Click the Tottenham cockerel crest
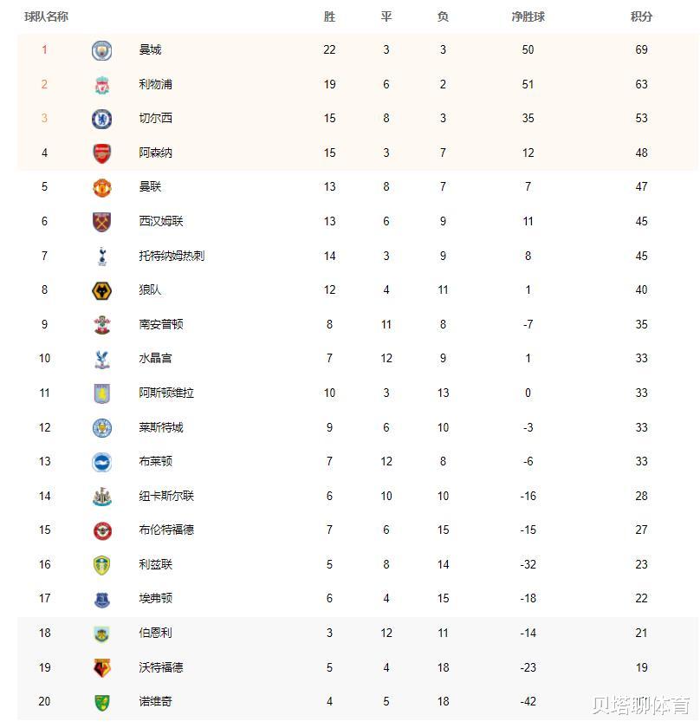 pyautogui.click(x=101, y=256)
